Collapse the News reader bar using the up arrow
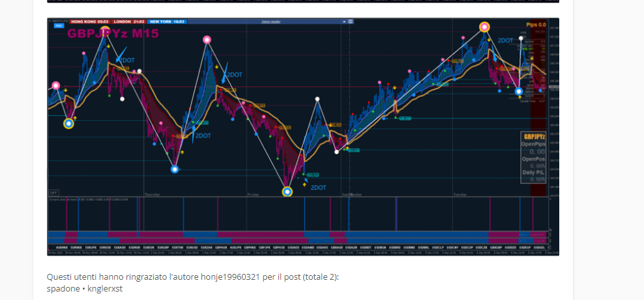This screenshot has width=644, height=300. pyautogui.click(x=344, y=22)
